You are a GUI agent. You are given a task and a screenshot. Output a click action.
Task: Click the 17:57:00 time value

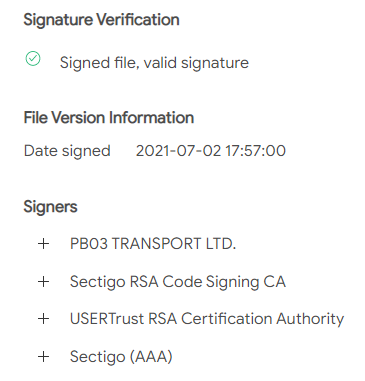click(x=256, y=151)
